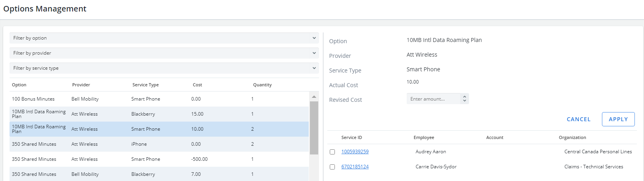Image resolution: width=644 pixels, height=181 pixels.
Task: Open service ID 6702185124 link
Action: [355, 167]
